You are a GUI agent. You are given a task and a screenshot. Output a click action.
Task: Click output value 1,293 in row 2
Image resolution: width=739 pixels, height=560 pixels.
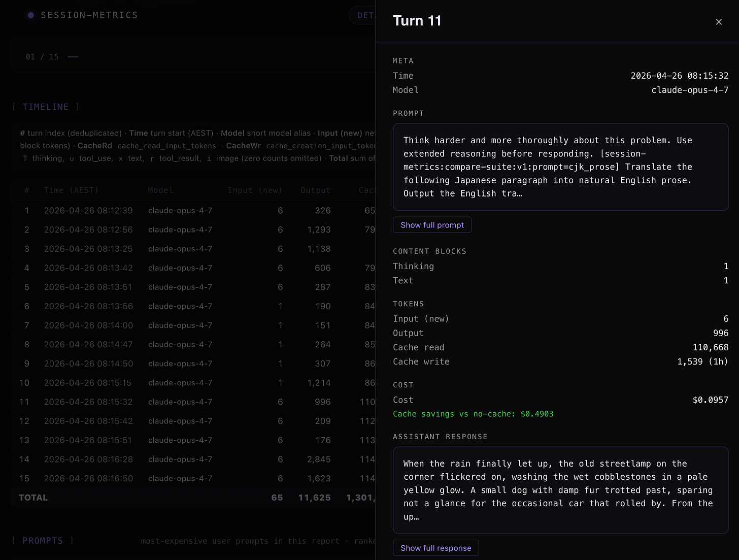pos(319,230)
